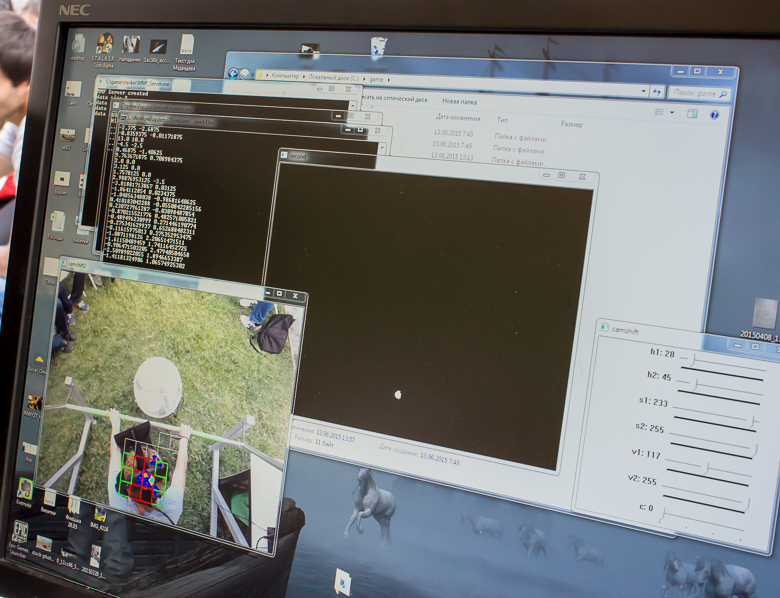Focus the cmd.exe cam14.bat console title bar

[x=254, y=126]
